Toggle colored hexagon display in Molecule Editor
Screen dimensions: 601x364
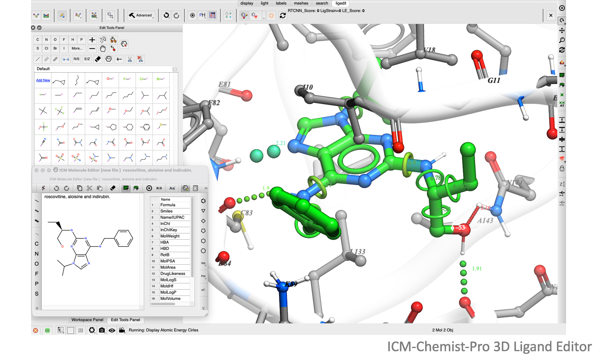[x=185, y=188]
